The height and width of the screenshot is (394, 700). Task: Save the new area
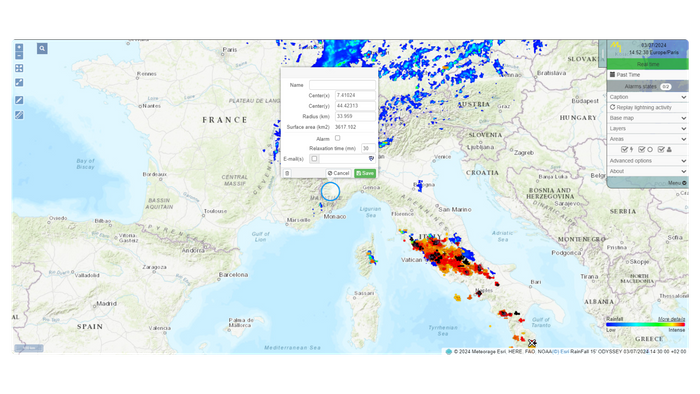pos(365,173)
